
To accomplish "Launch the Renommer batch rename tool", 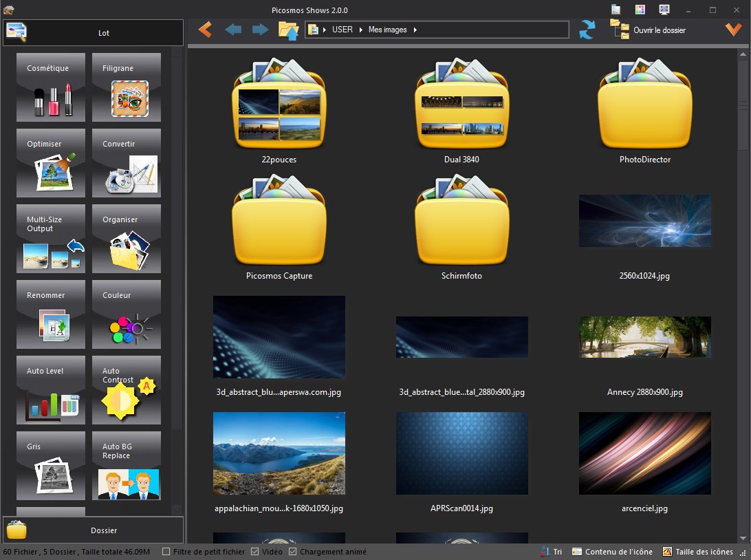I will [51, 314].
